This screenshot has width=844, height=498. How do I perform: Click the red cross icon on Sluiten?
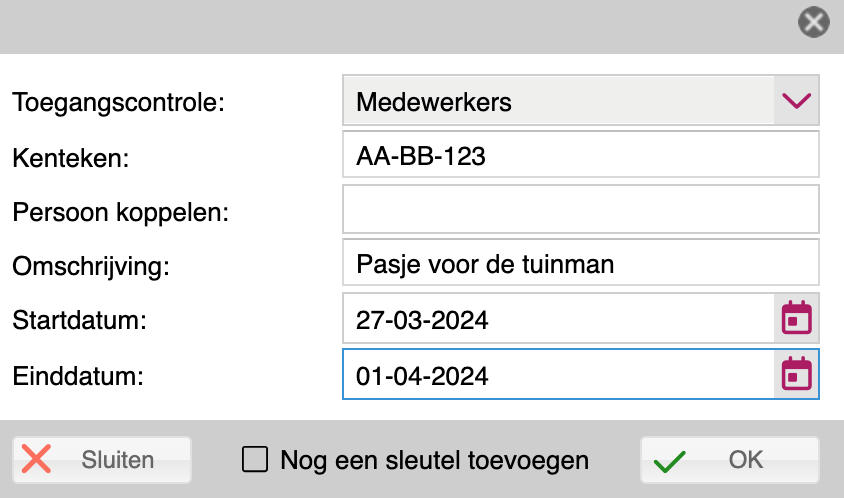[x=37, y=459]
